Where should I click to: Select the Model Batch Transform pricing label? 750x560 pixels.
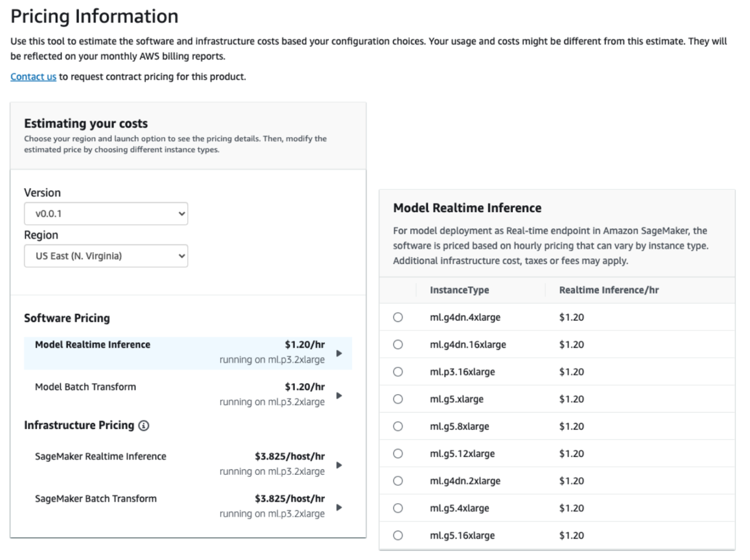tap(86, 386)
